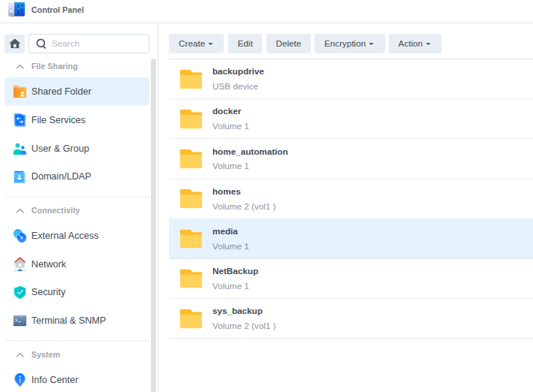Viewport: 533px width, 392px height.
Task: Collapse the System section
Action: [x=20, y=355]
